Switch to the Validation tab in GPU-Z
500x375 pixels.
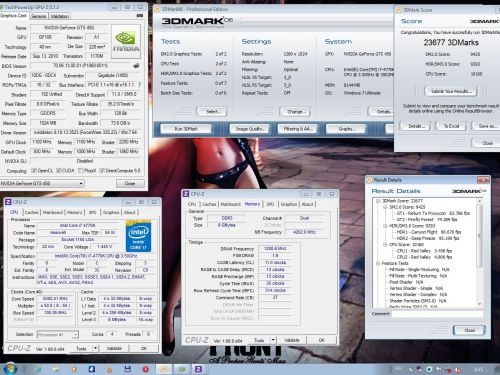tap(60, 16)
